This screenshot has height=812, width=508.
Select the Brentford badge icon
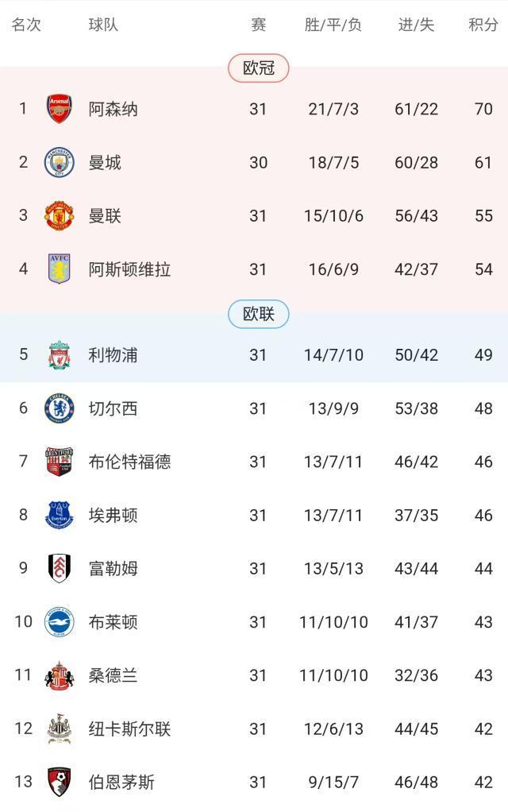pyautogui.click(x=60, y=462)
